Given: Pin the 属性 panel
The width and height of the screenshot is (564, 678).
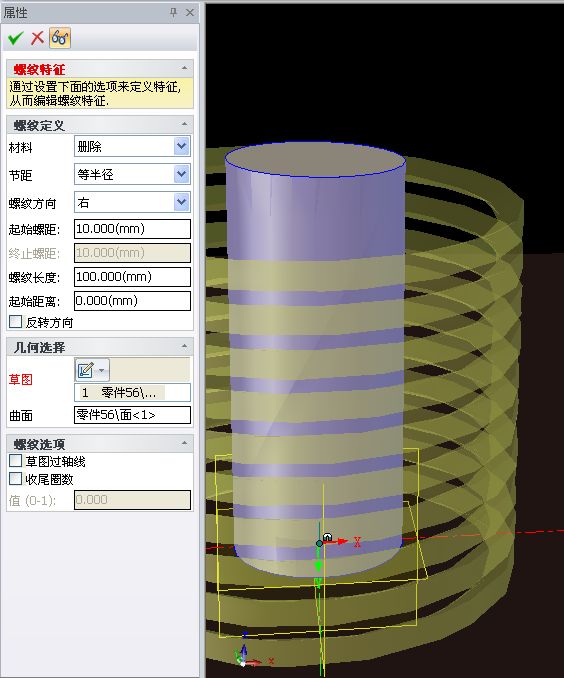Looking at the screenshot, I should pos(173,12).
